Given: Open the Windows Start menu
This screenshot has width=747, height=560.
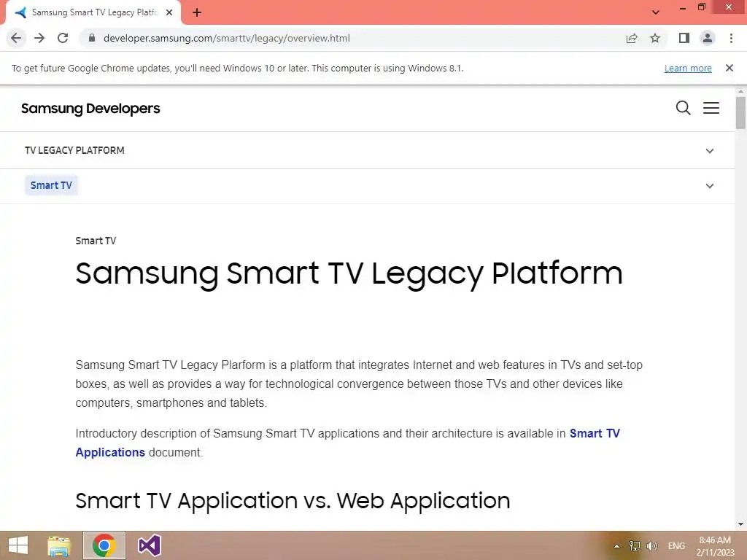Looking at the screenshot, I should coord(18,545).
